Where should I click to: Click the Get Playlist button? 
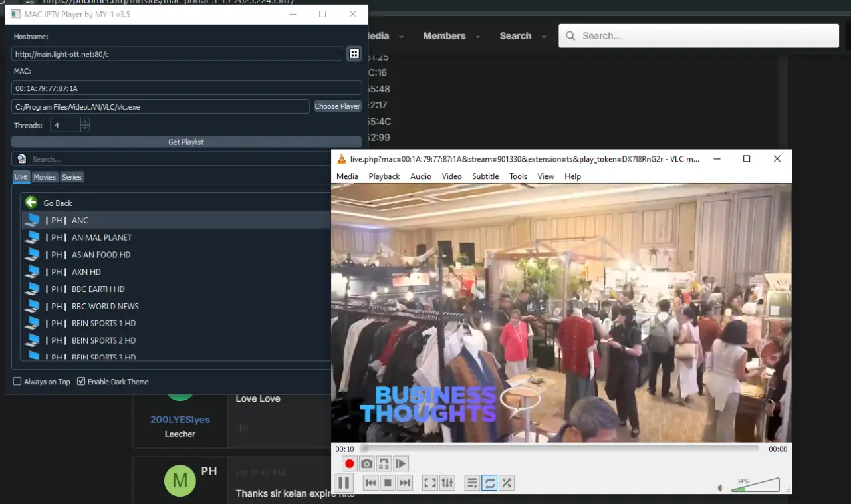[186, 142]
